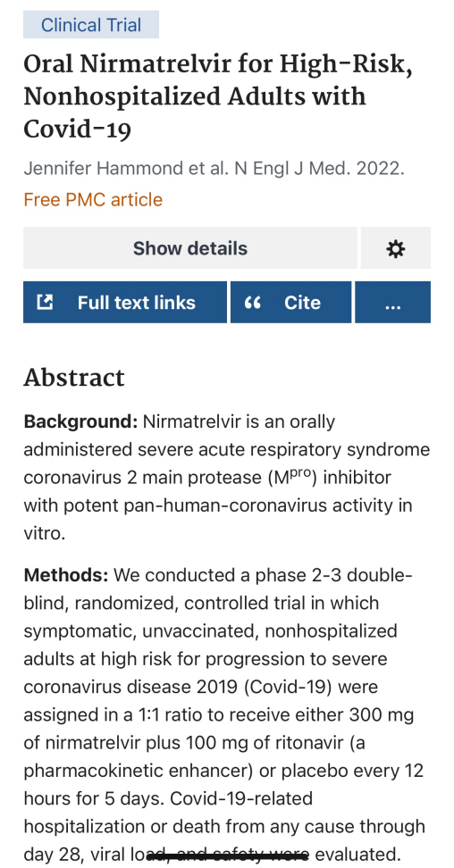454x868 pixels.
Task: Open display options via the gear icon
Action: coord(395,248)
